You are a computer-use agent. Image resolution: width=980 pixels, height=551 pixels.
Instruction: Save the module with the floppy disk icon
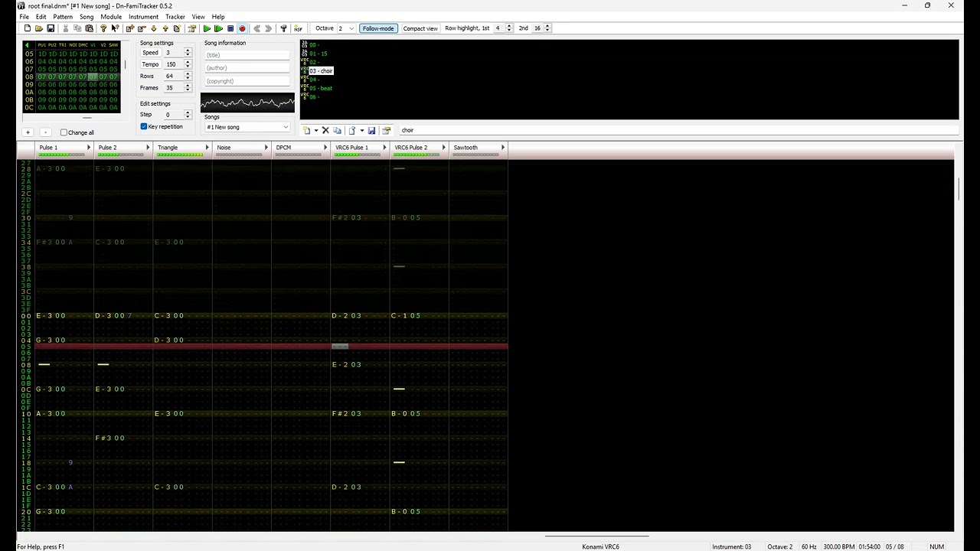51,28
